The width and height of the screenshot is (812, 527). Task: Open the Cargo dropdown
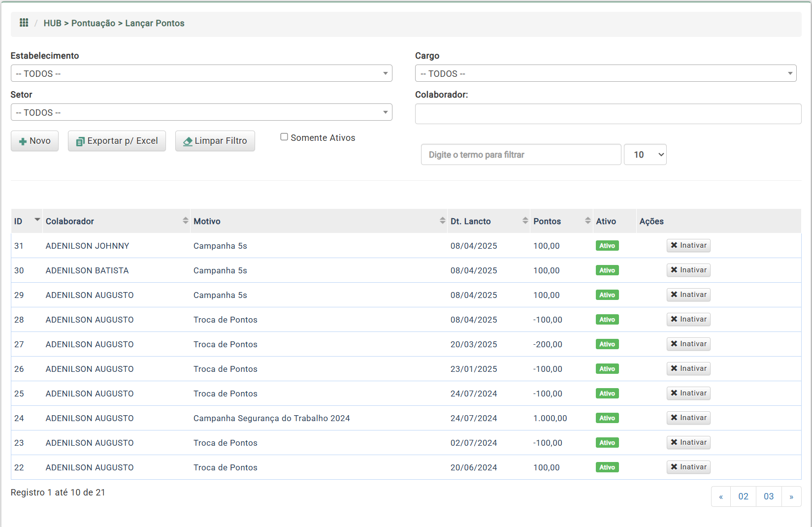point(606,73)
